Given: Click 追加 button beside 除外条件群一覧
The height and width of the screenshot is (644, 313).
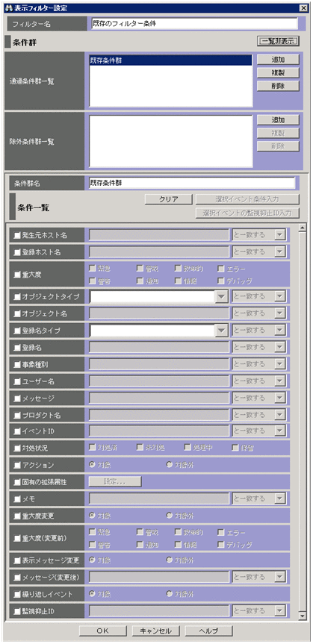Looking at the screenshot, I should click(x=278, y=120).
